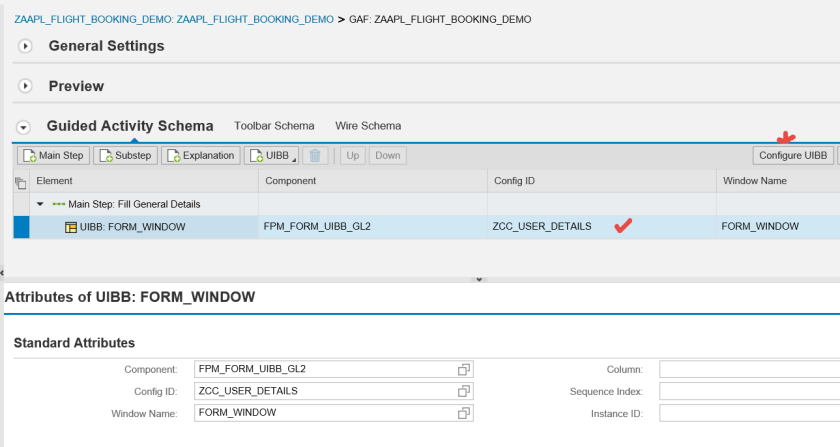840x447 pixels.
Task: Open value help for Window Name field
Action: pyautogui.click(x=464, y=413)
